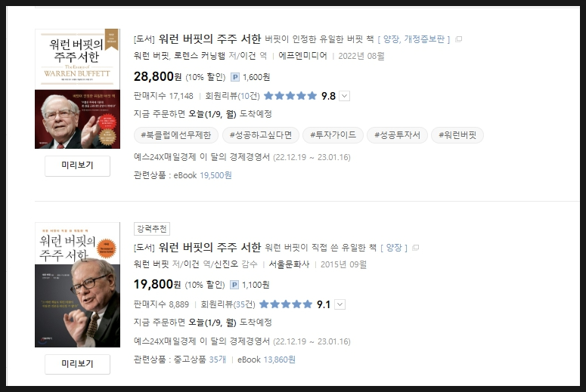Open new-window icon beside first book title
The height and width of the screenshot is (392, 586).
[x=458, y=39]
